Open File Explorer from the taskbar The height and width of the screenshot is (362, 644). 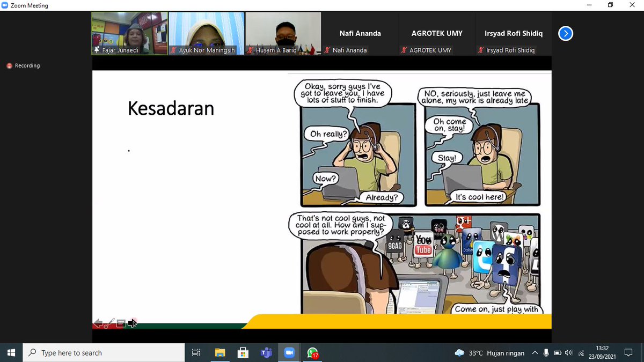(219, 353)
